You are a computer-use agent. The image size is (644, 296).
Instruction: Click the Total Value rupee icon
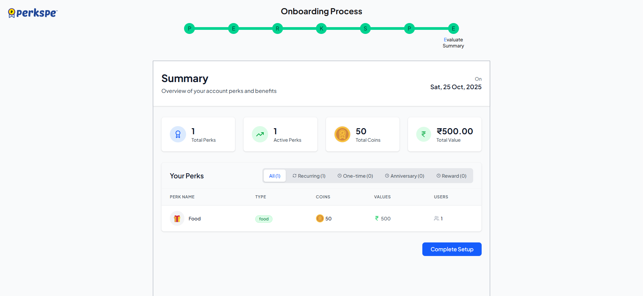point(424,135)
